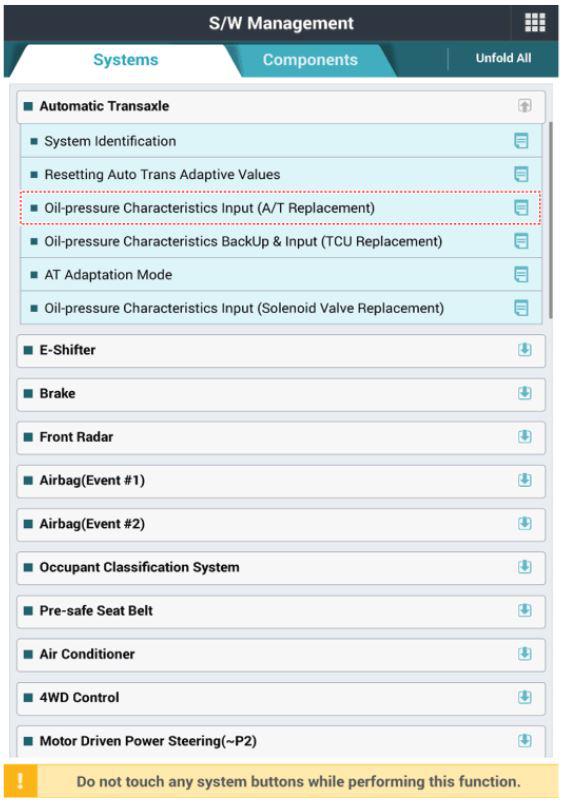Open document icon for AT Adaptation Mode
The image size is (562, 803).
click(x=521, y=274)
